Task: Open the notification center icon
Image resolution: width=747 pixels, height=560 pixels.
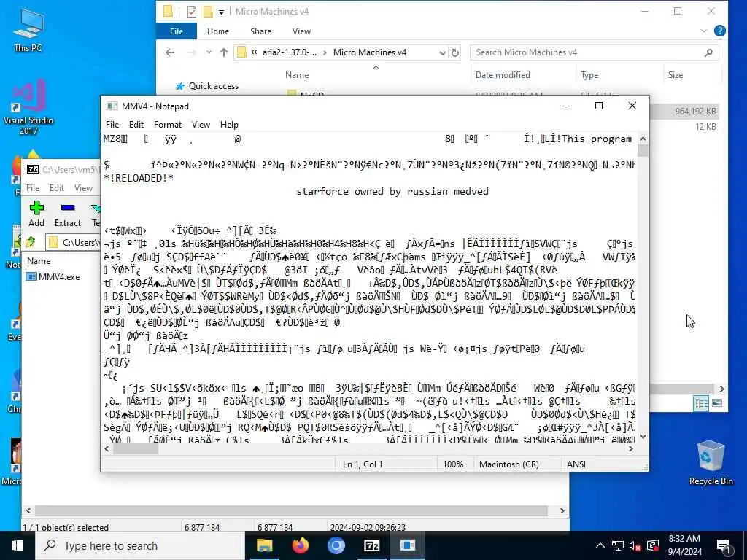Action: tap(724, 546)
